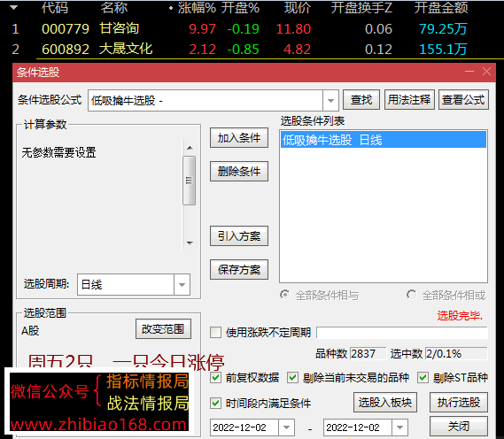Open the start date 2022-12-02 picker

coord(286,427)
